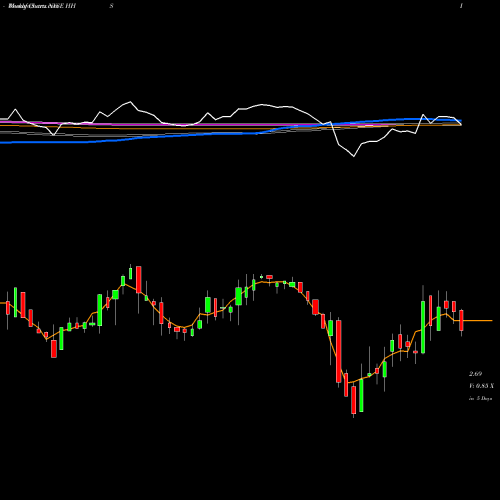Click the volume reading starting with 'V:'
This screenshot has height=500, width=500.
point(481,386)
